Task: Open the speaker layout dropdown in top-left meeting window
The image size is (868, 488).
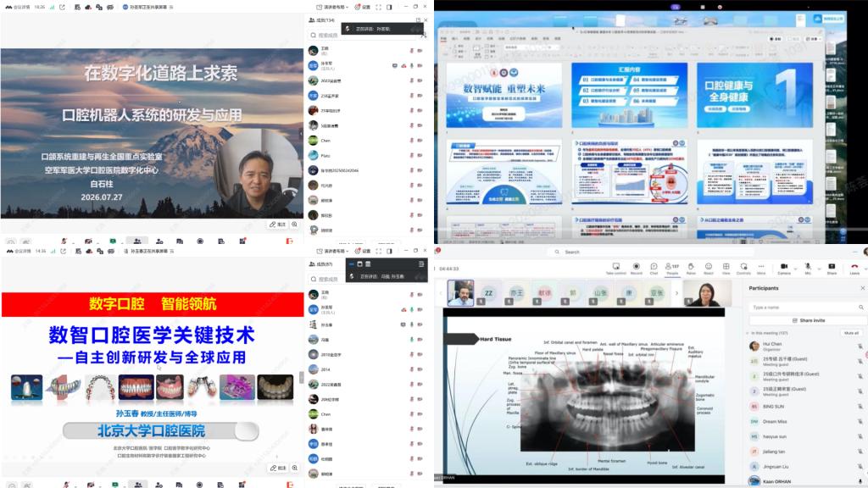Action: point(332,7)
